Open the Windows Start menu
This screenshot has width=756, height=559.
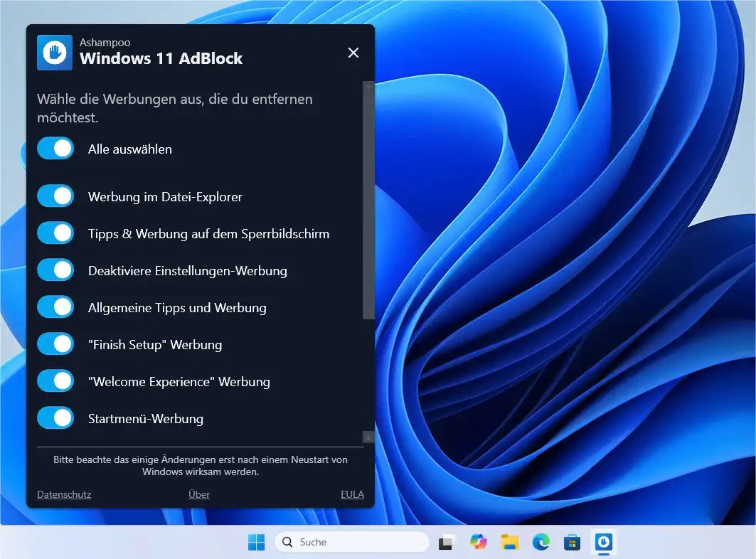click(256, 542)
